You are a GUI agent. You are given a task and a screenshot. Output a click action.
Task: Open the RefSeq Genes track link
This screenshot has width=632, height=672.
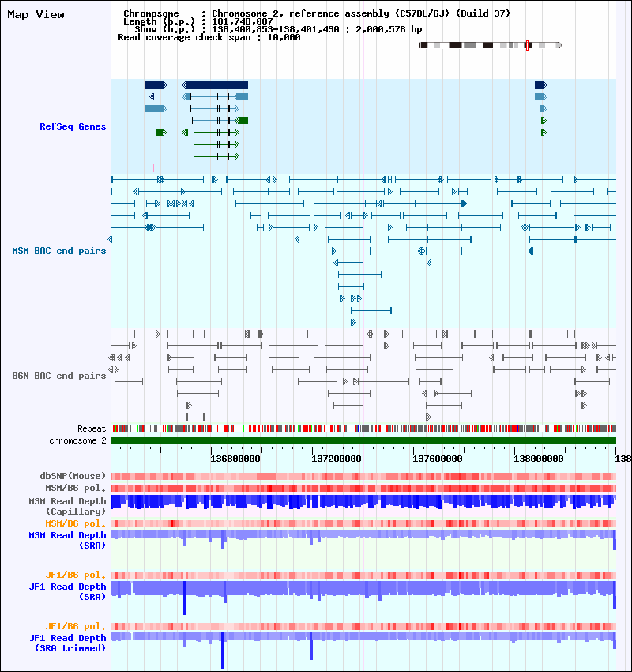point(73,126)
